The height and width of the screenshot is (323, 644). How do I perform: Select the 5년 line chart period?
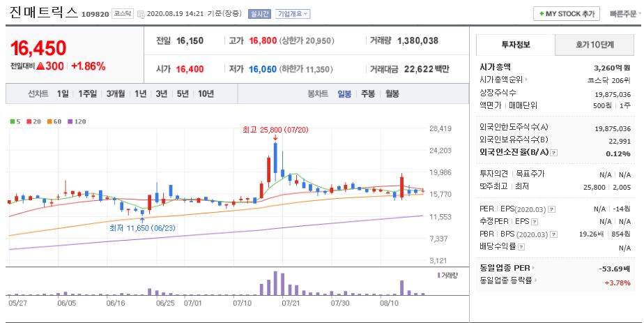(x=183, y=94)
